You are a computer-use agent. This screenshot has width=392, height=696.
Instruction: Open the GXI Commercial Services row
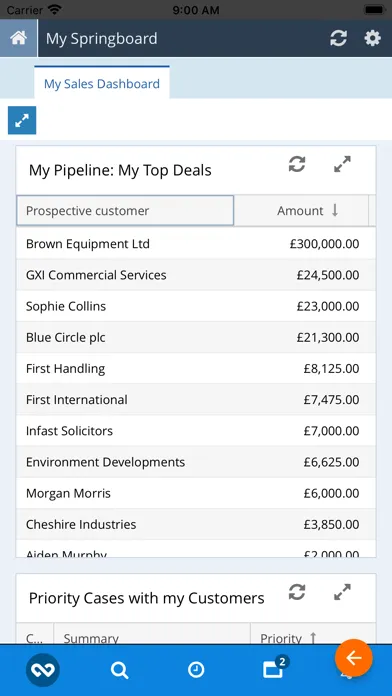(x=196, y=275)
